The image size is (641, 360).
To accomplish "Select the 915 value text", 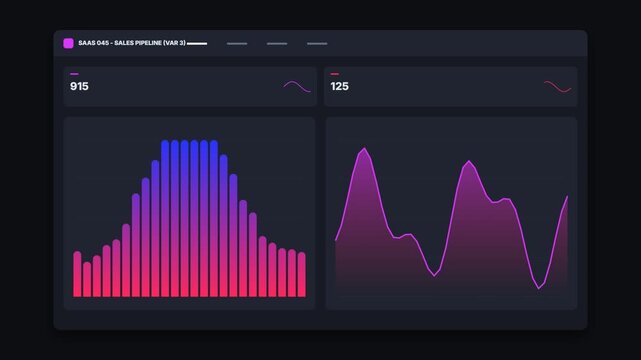I will [79, 86].
